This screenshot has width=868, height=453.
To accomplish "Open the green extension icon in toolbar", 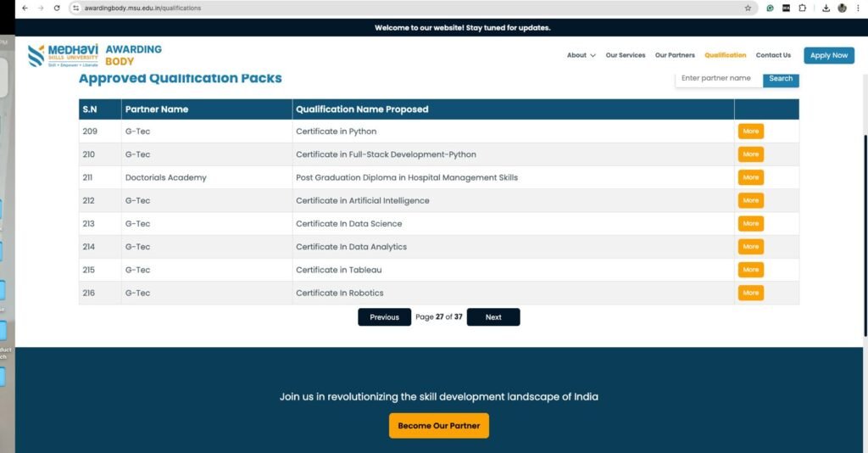I will coord(770,8).
